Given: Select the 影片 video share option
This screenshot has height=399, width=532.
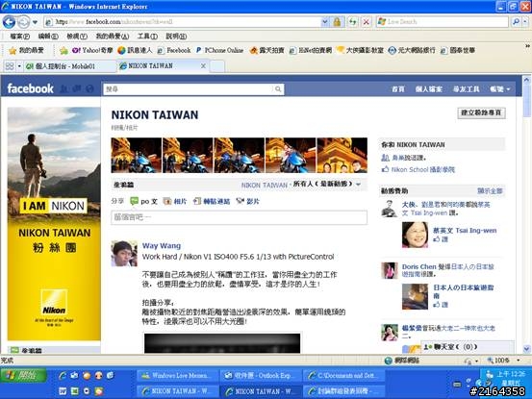Looking at the screenshot, I should (248, 201).
